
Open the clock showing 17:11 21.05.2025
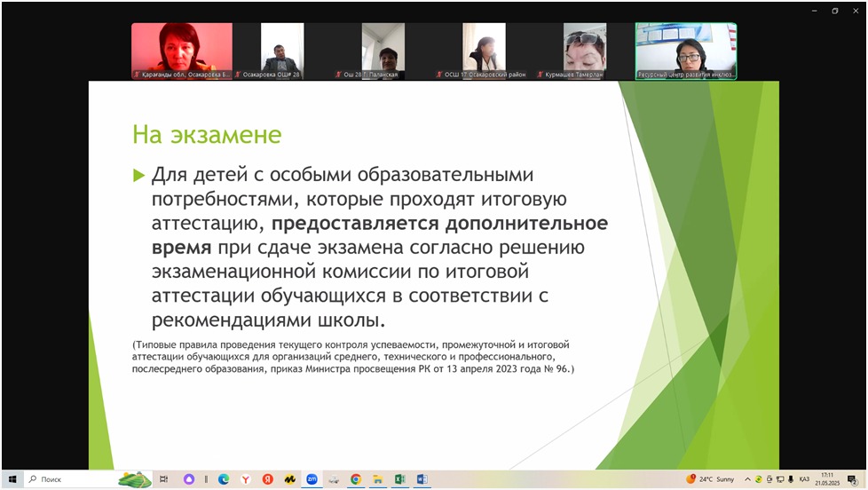coord(827,479)
